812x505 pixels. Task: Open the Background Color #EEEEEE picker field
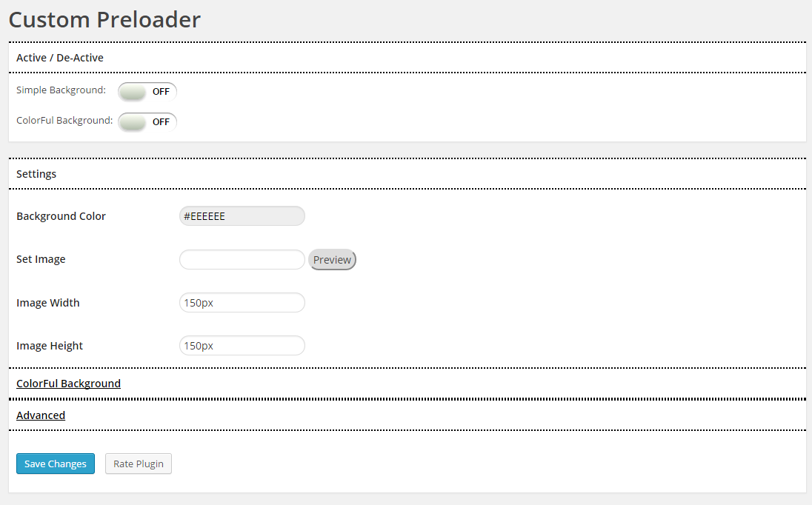(x=242, y=216)
